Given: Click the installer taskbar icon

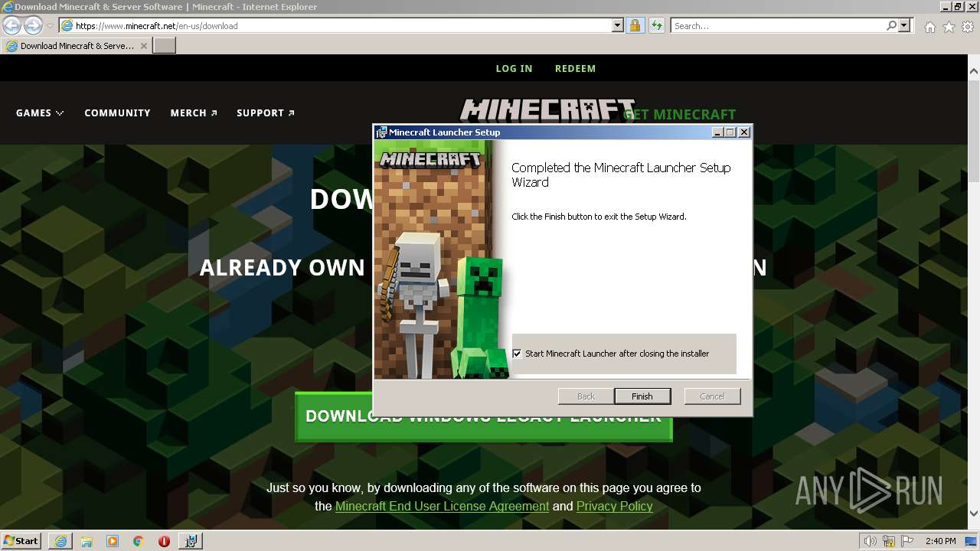Looking at the screenshot, I should click(191, 541).
